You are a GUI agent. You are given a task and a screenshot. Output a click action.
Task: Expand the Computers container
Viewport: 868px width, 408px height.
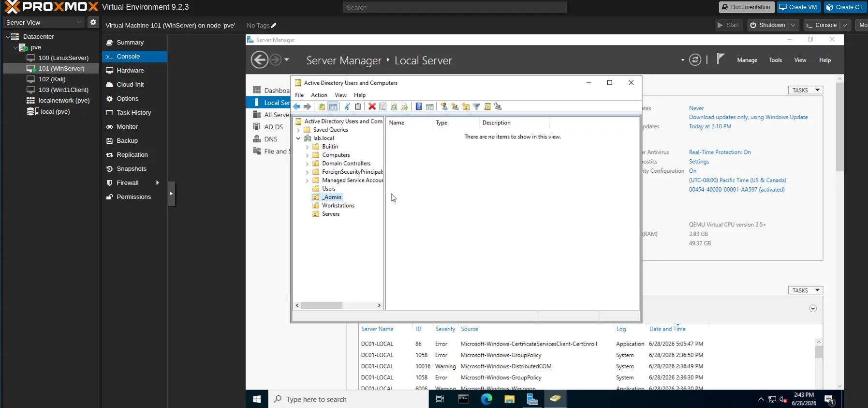point(307,155)
